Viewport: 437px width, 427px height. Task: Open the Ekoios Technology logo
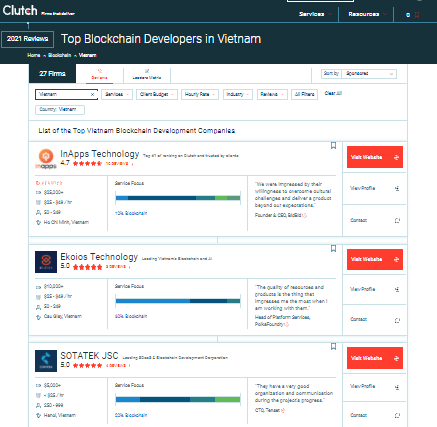(46, 262)
